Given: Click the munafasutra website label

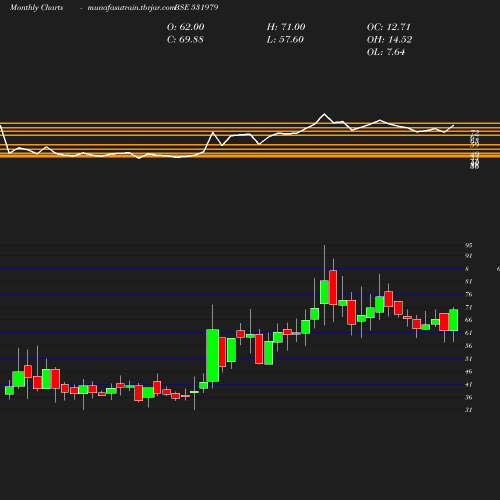Looking at the screenshot, I should click(x=131, y=7).
